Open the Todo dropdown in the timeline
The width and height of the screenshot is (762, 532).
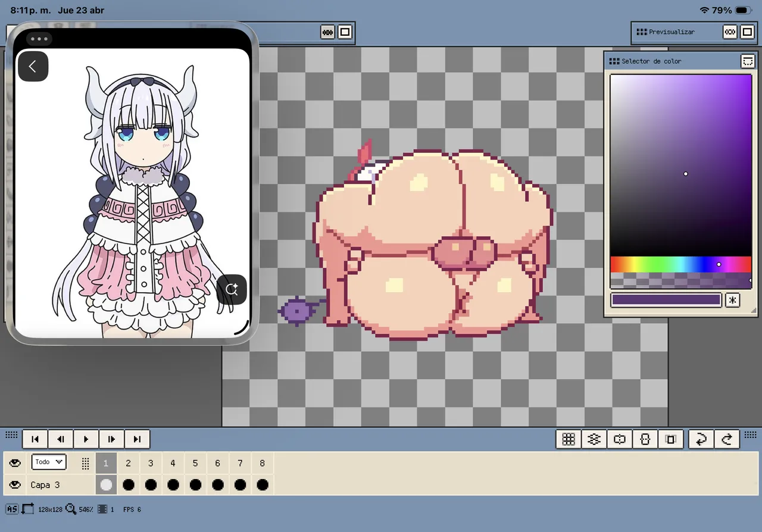tap(49, 462)
